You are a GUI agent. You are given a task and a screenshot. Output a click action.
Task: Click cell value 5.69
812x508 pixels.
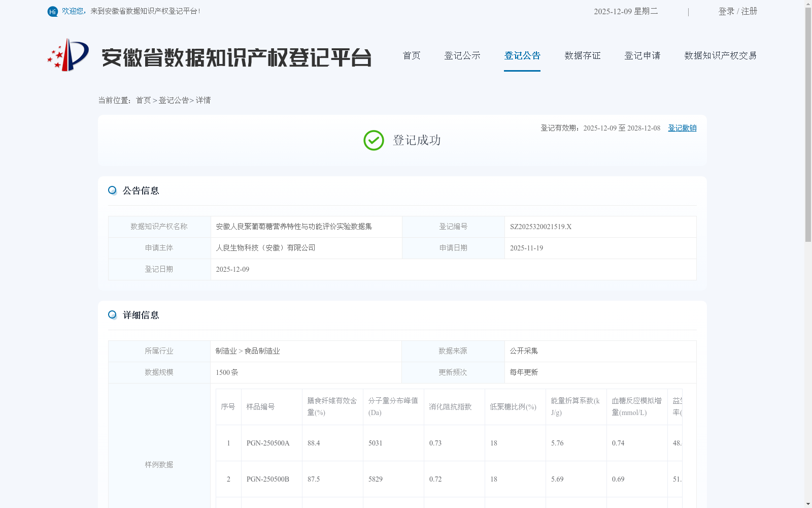coord(557,480)
